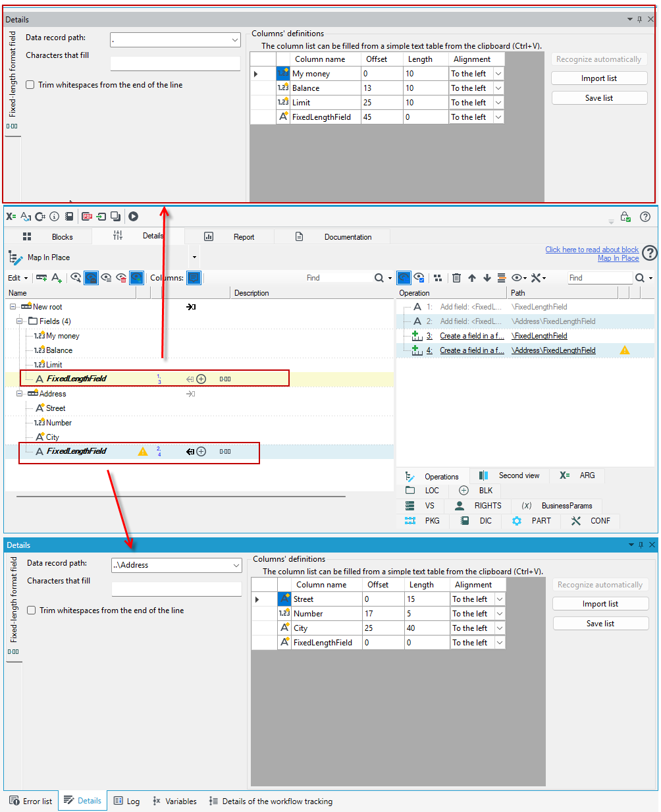This screenshot has height=812, width=661.
Task: Click Import list button in upper Details panel
Action: 599,78
